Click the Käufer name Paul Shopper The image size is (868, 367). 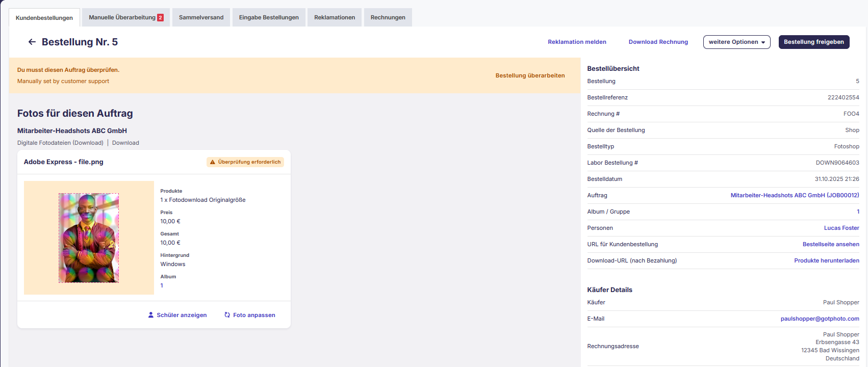(841, 302)
